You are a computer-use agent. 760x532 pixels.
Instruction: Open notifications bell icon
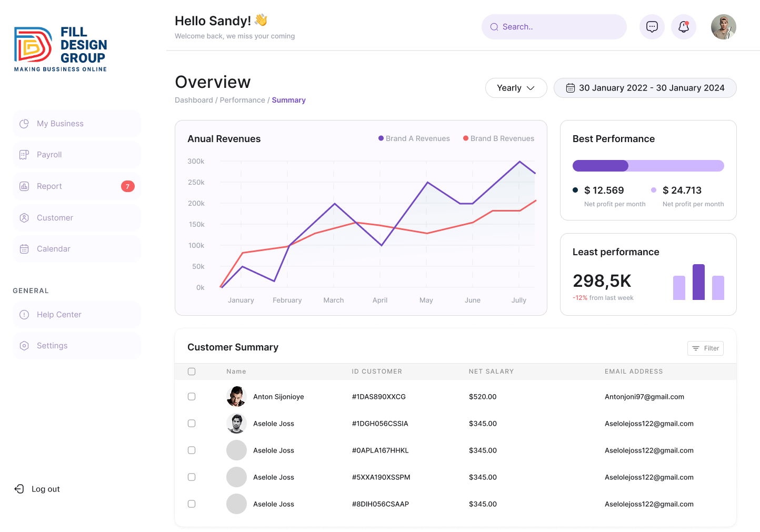click(x=683, y=27)
